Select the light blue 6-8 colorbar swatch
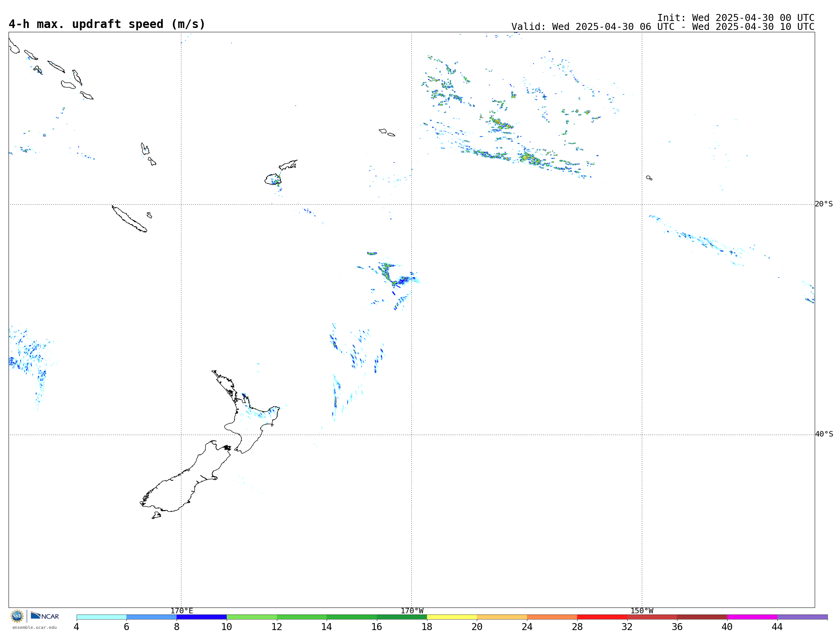The image size is (840, 632). coord(152,617)
